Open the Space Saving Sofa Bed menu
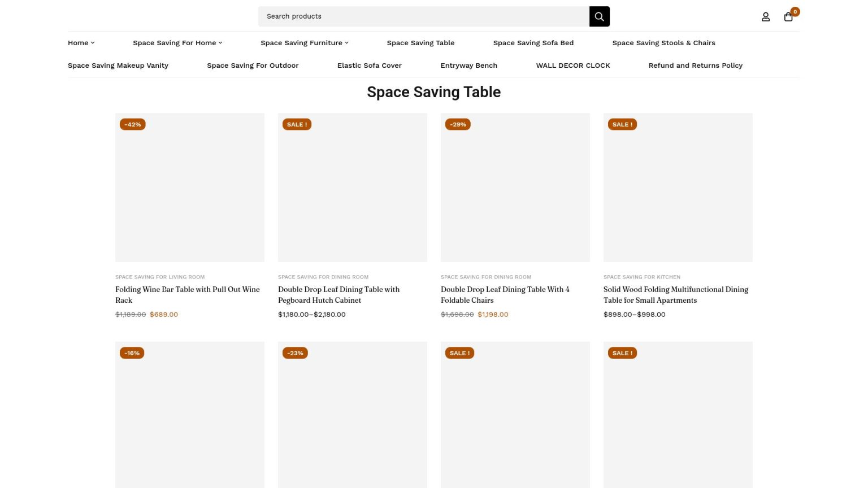868x488 pixels. 533,43
